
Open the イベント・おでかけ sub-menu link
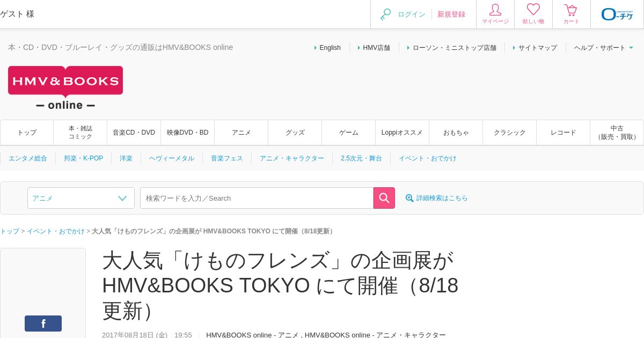click(x=428, y=158)
